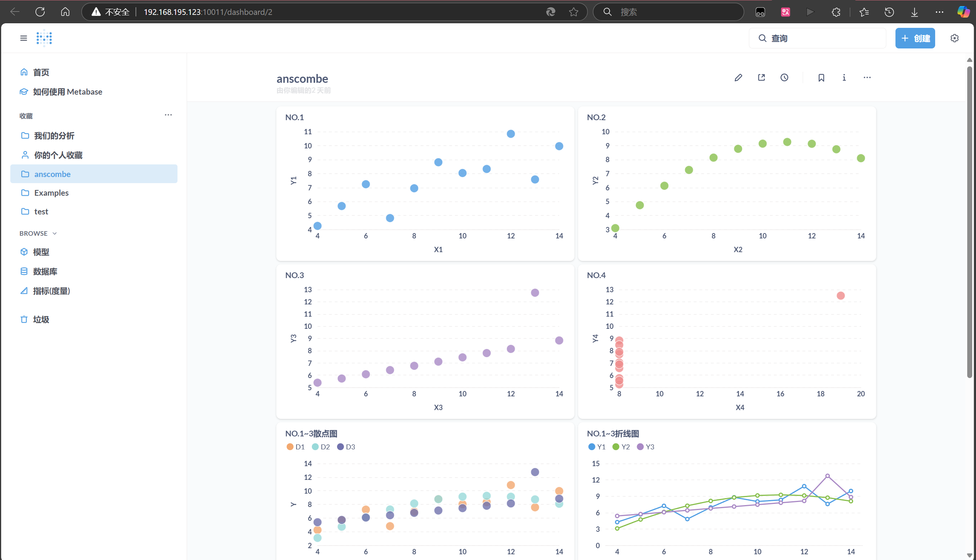Open 如何使用 Metabase link
Image resolution: width=976 pixels, height=560 pixels.
[67, 92]
